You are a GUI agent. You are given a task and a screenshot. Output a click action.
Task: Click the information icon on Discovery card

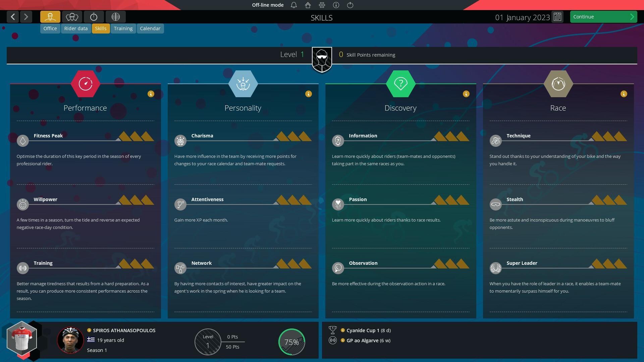(x=466, y=94)
